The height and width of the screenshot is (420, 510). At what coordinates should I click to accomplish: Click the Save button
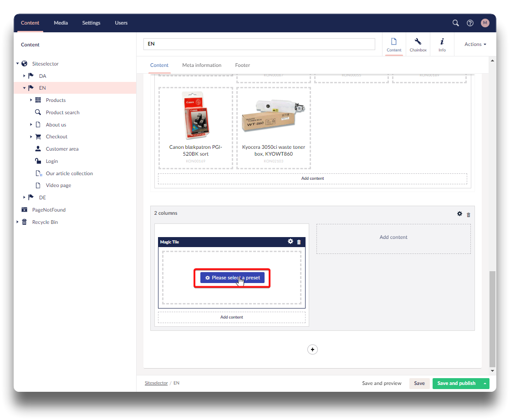[419, 384]
